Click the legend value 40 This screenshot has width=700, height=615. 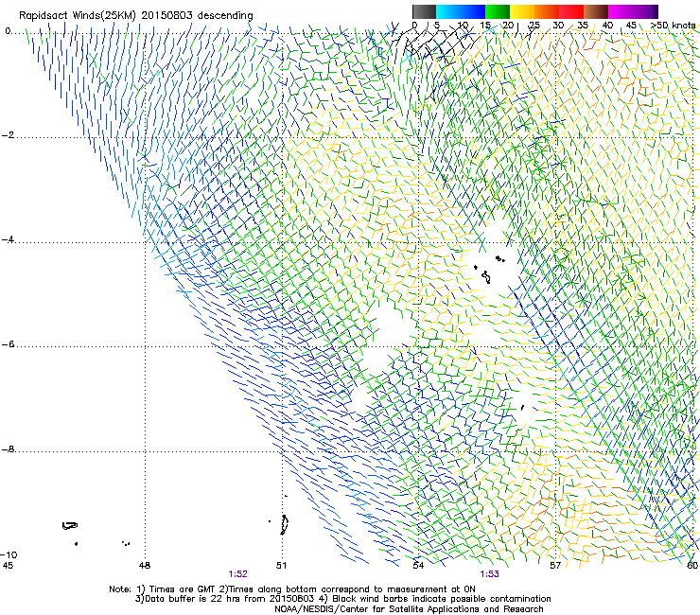pyautogui.click(x=607, y=25)
